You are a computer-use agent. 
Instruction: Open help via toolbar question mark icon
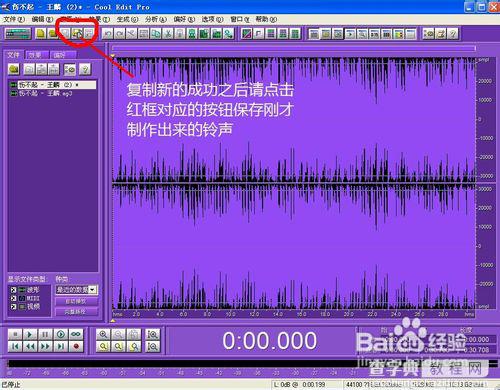453,33
